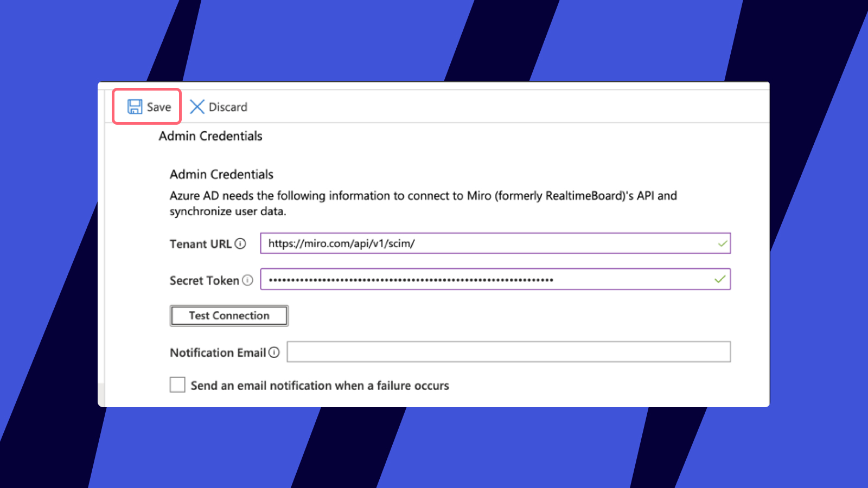Screen dimensions: 868x488
Task: Click the Discard text in toolbar
Action: tap(228, 107)
